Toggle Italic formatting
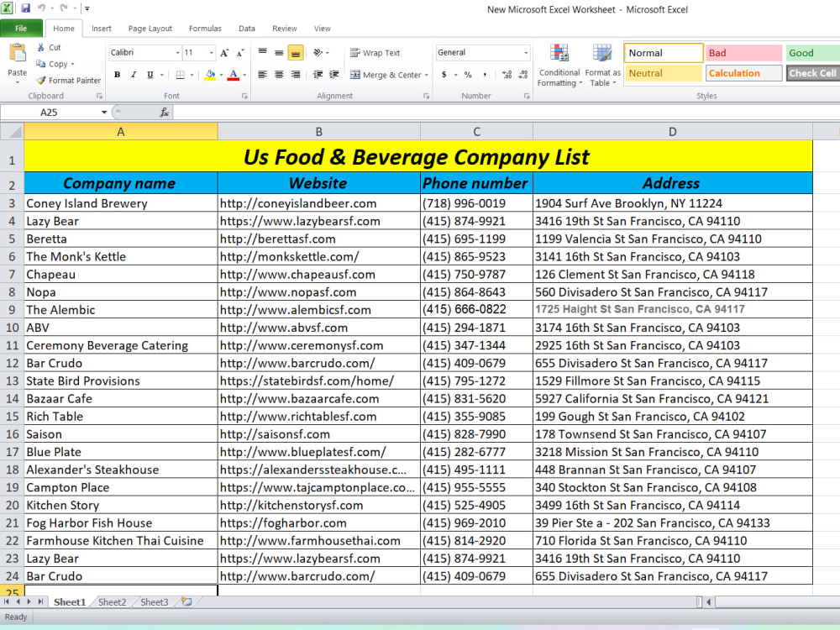This screenshot has height=630, width=840. click(134, 75)
